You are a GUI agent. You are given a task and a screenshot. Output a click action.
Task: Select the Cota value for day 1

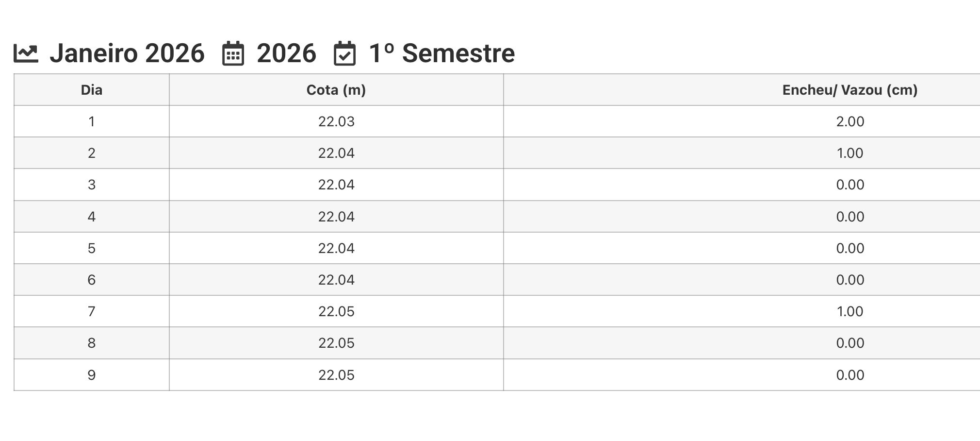point(336,121)
